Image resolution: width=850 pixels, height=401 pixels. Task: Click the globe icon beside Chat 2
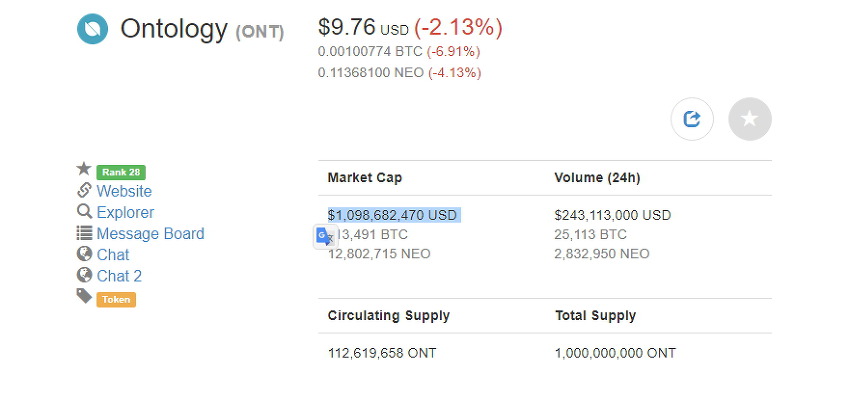coord(84,275)
